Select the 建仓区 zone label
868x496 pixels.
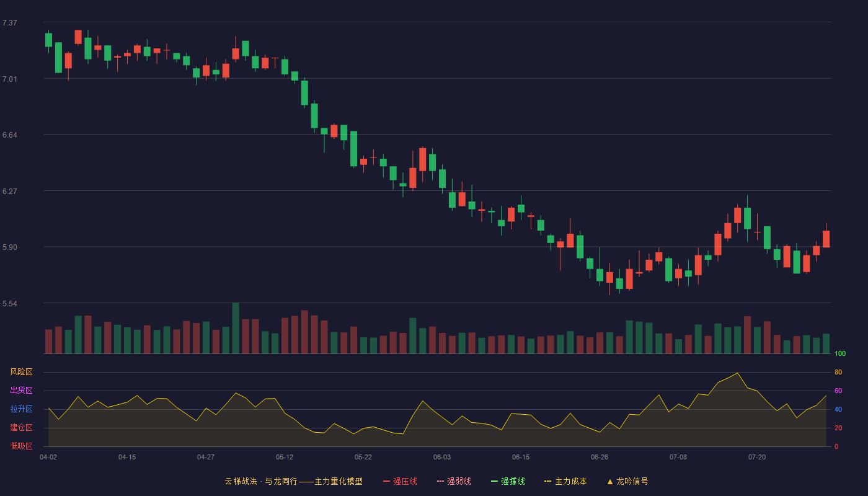click(x=21, y=428)
